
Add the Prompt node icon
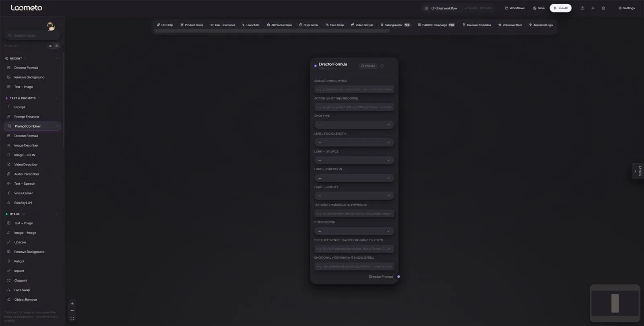tap(9, 107)
